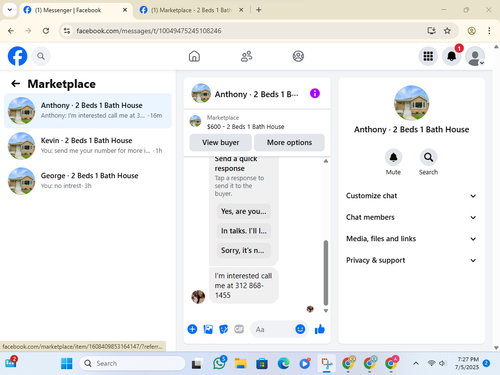Reload the page
This screenshot has width=500, height=375.
click(46, 31)
